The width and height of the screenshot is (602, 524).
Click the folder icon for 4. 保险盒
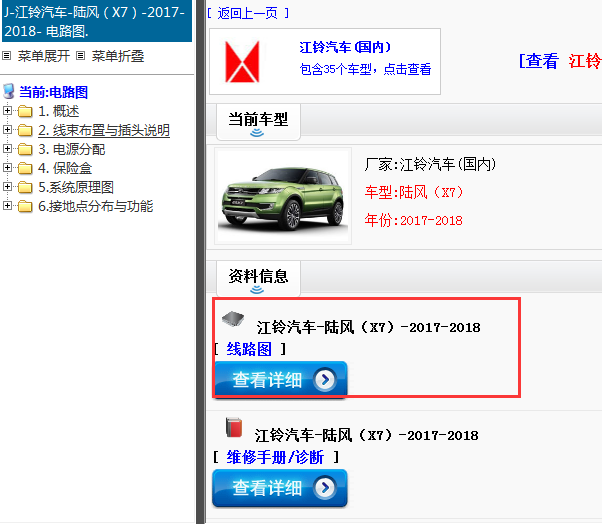coord(25,168)
